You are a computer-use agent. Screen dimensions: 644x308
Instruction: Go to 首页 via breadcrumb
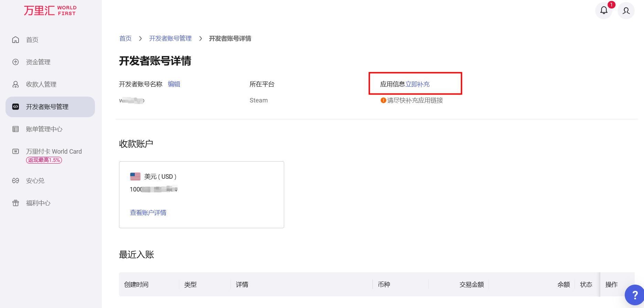[125, 38]
